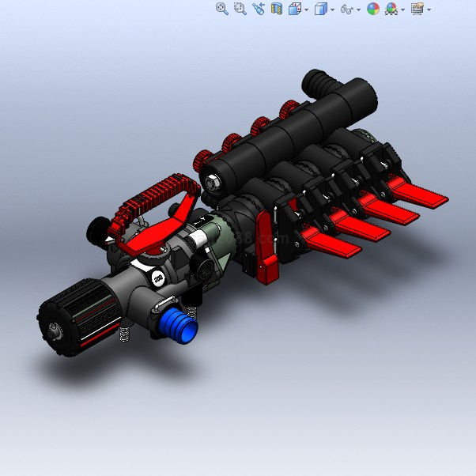The width and height of the screenshot is (476, 476).
Task: Expand the View Orientation dropdown arrow
Action: pyautogui.click(x=306, y=9)
